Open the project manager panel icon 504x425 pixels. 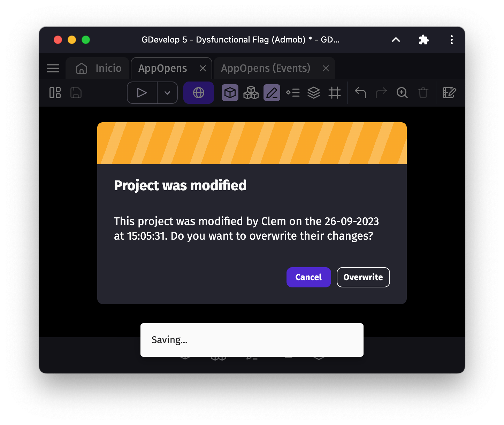pos(55,93)
